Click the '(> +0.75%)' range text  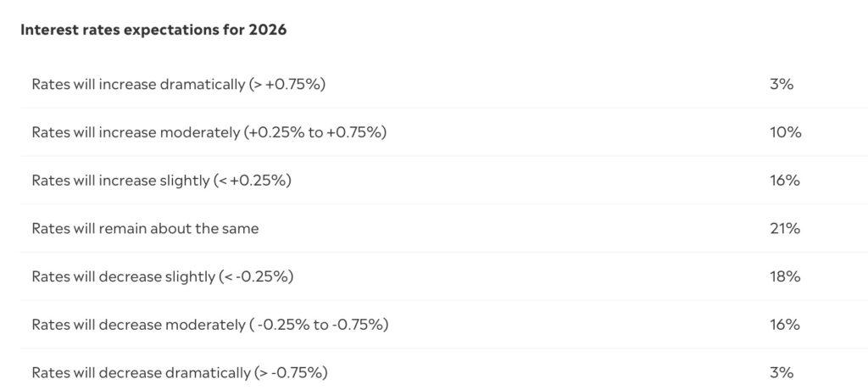pyautogui.click(x=287, y=84)
